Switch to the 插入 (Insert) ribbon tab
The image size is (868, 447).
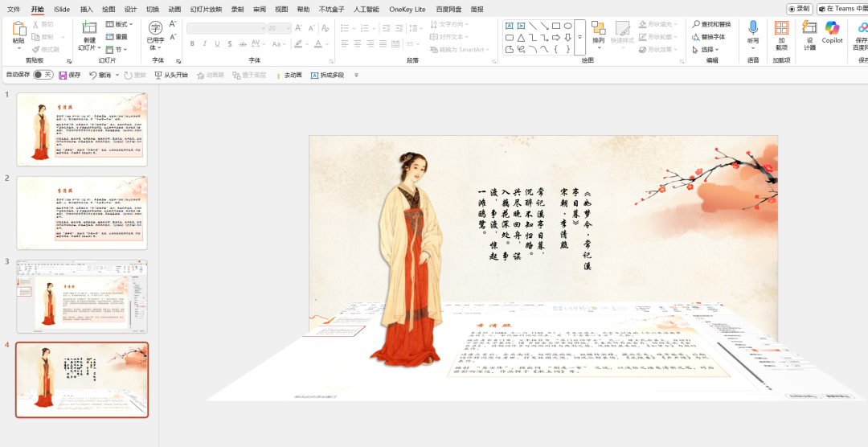point(87,9)
